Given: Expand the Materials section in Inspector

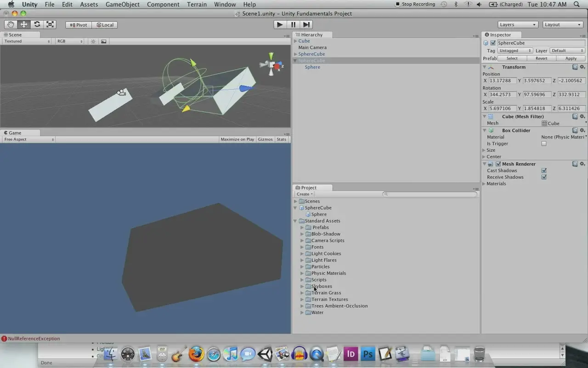Looking at the screenshot, I should (x=484, y=184).
